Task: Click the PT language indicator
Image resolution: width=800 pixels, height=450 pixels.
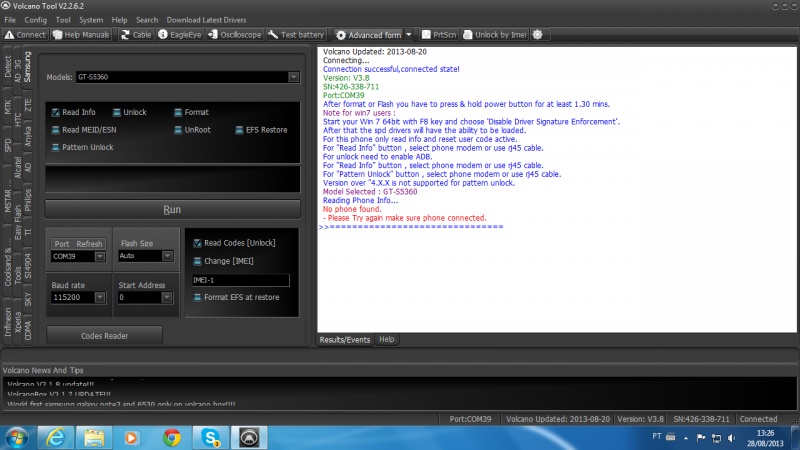Action: click(657, 437)
